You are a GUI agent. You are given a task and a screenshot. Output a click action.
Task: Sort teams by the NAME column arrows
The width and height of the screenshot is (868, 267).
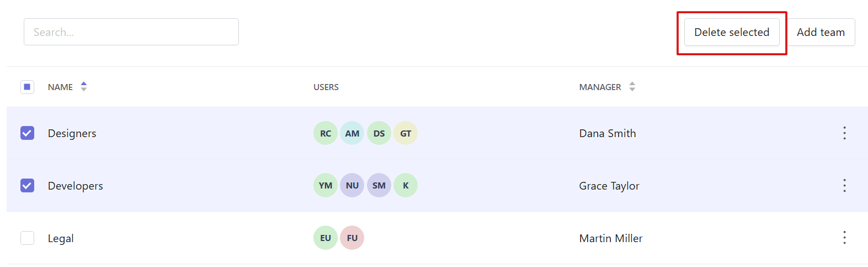coord(84,86)
